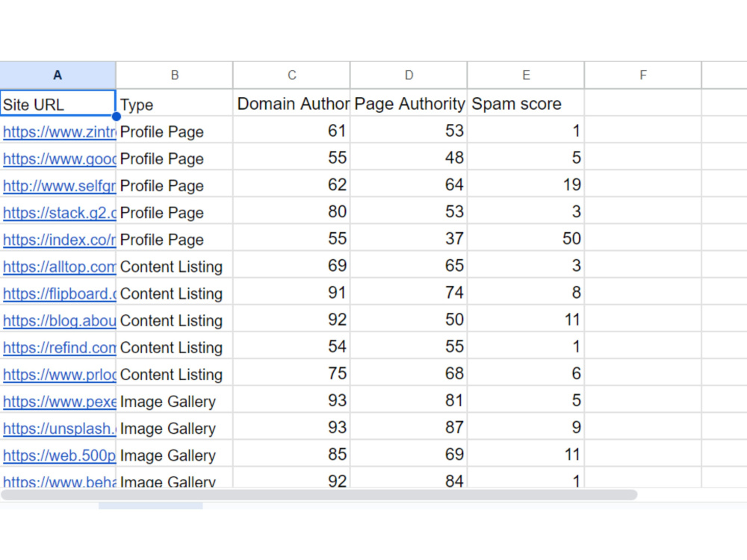Open the selfgr URL link
The image size is (747, 560).
click(59, 186)
